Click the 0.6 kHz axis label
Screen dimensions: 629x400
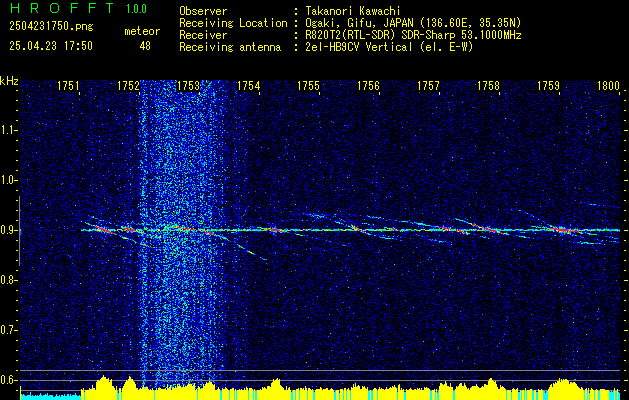(9, 380)
